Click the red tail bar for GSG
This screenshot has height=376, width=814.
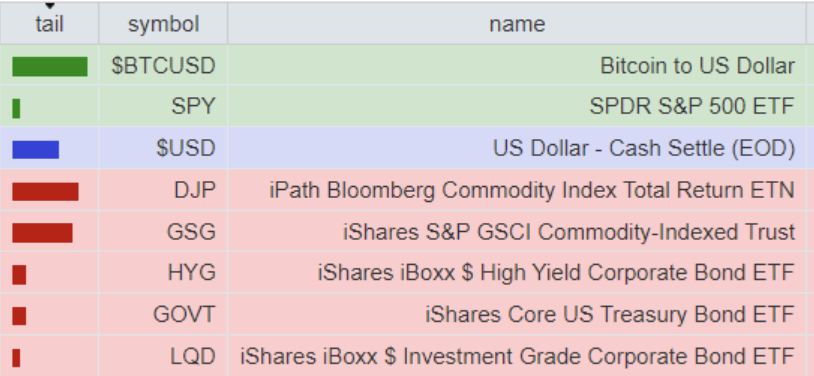click(x=42, y=233)
